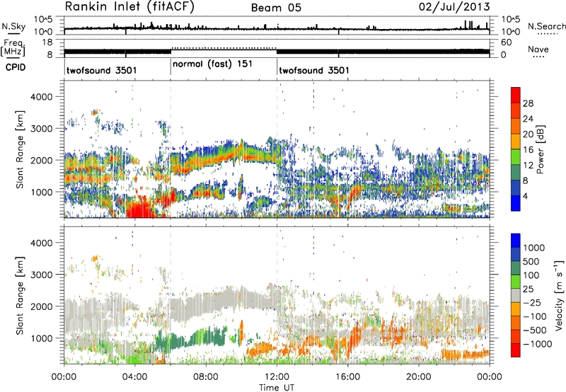Click the 'N.Sky' axis label
The image size is (566, 392).
(13, 26)
